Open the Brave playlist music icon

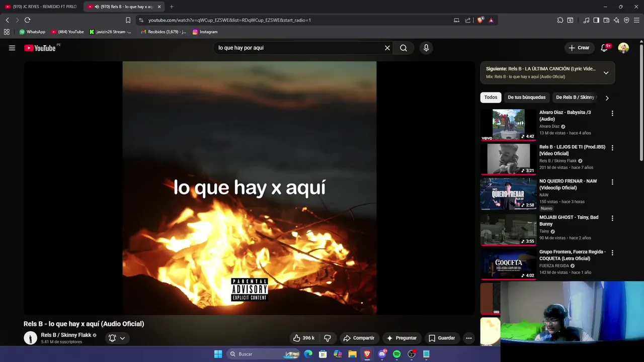[x=586, y=20]
